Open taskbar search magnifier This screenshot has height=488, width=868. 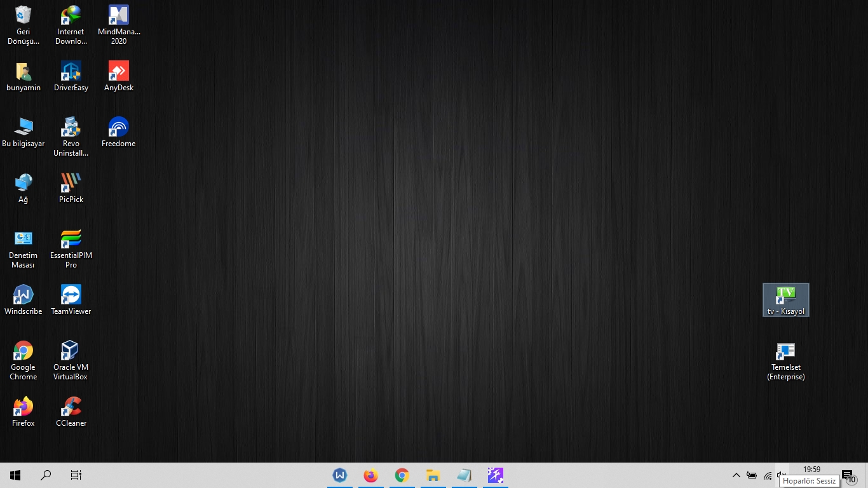(x=46, y=475)
